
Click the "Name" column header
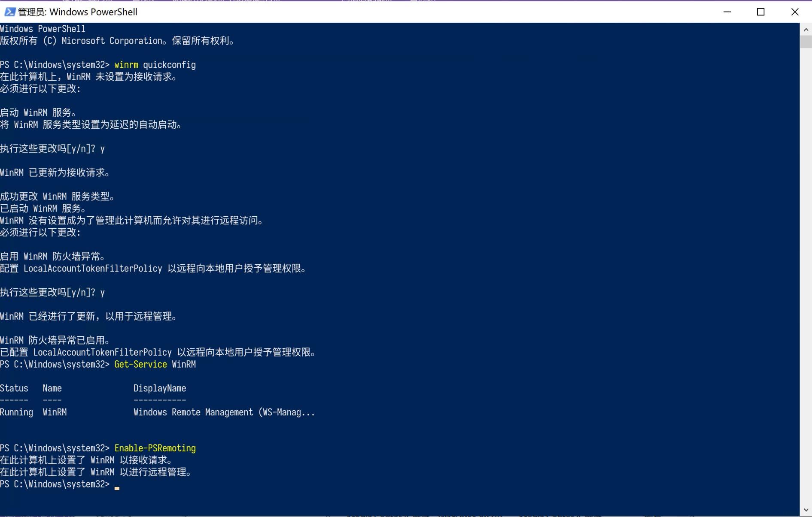tap(52, 388)
